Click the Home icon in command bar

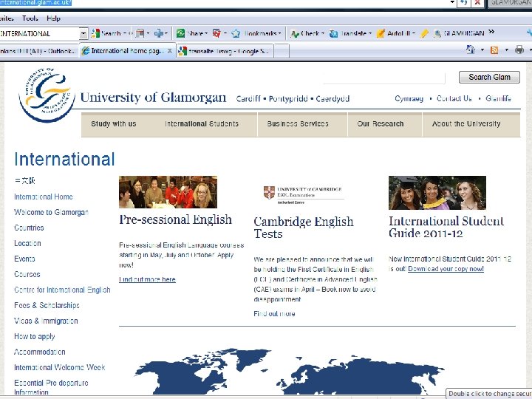coord(471,50)
